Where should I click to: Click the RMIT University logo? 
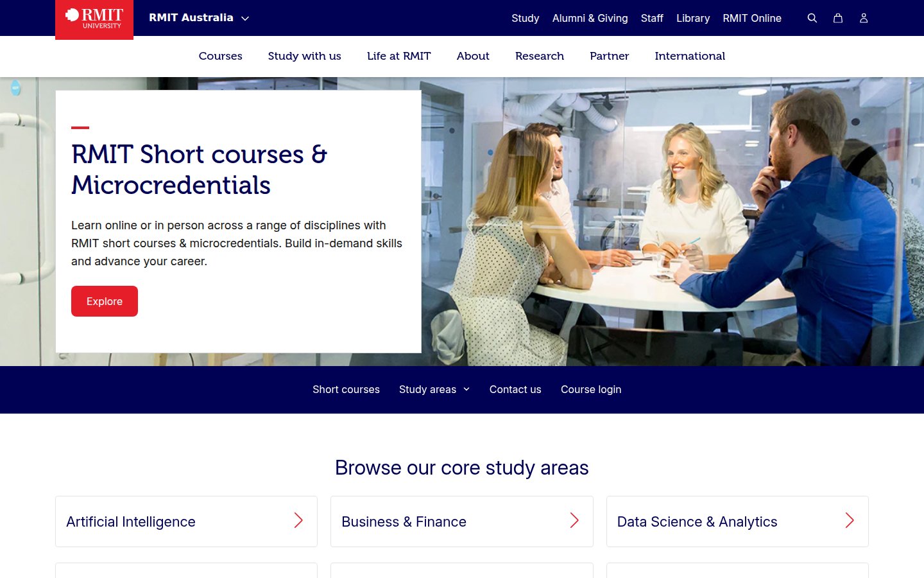point(94,19)
